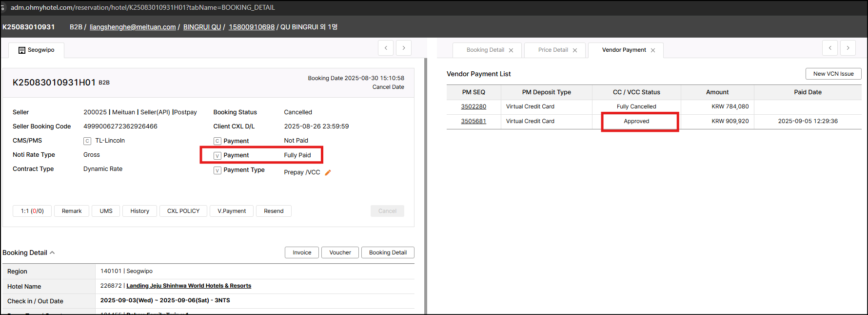Click right-panel previous tab arrow
The height and width of the screenshot is (315, 868).
pos(830,48)
